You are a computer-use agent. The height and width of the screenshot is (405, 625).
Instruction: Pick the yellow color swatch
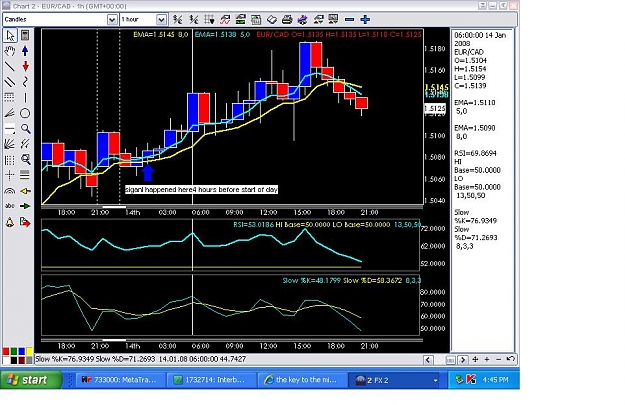point(29,351)
